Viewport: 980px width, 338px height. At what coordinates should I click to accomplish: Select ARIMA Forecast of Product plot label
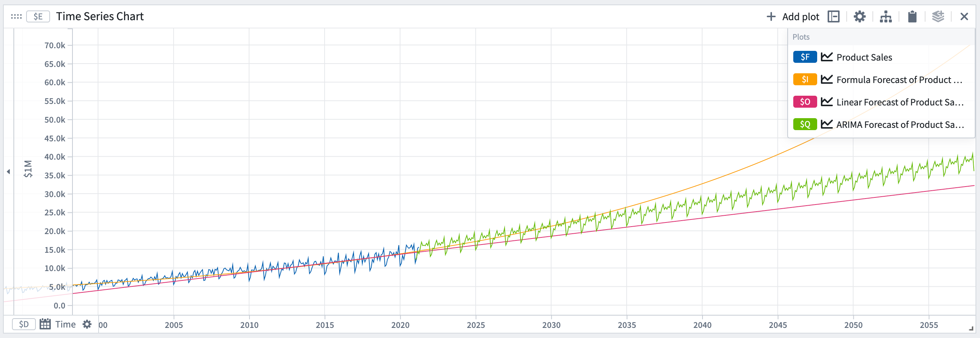click(x=900, y=125)
